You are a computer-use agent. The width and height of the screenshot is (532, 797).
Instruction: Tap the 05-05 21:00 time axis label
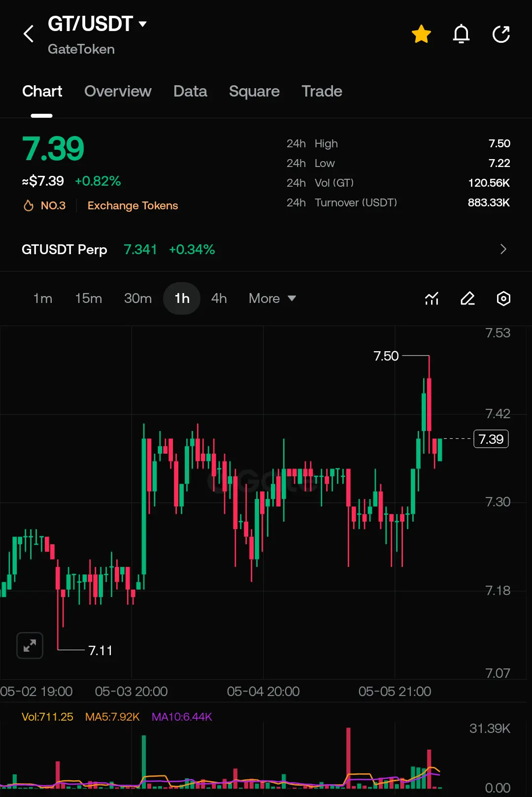(x=395, y=692)
